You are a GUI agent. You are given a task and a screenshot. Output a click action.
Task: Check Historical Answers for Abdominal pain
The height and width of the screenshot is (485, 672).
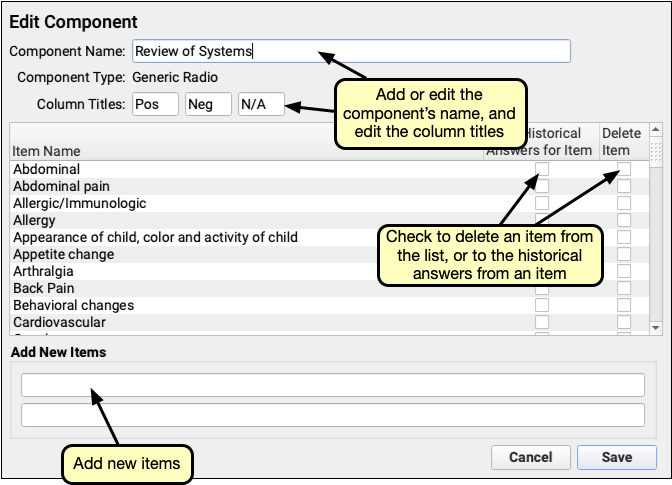point(542,186)
